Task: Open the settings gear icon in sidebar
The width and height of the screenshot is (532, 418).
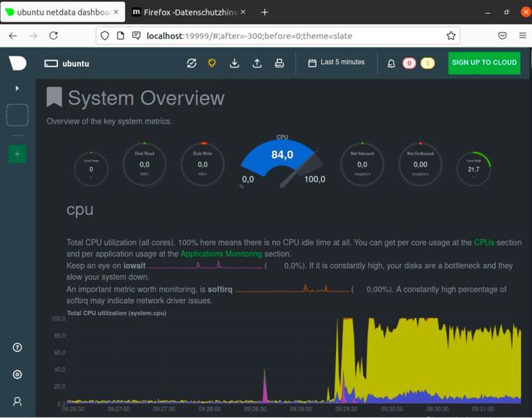Action: coord(17,374)
